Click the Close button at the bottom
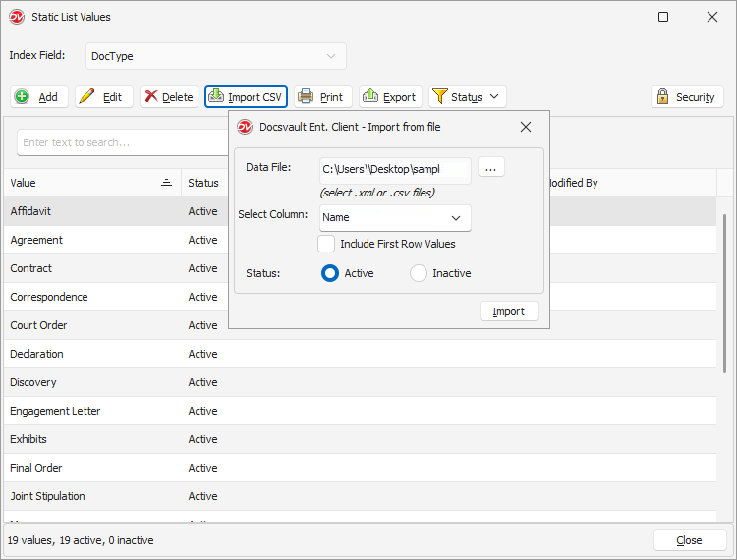 pyautogui.click(x=690, y=540)
